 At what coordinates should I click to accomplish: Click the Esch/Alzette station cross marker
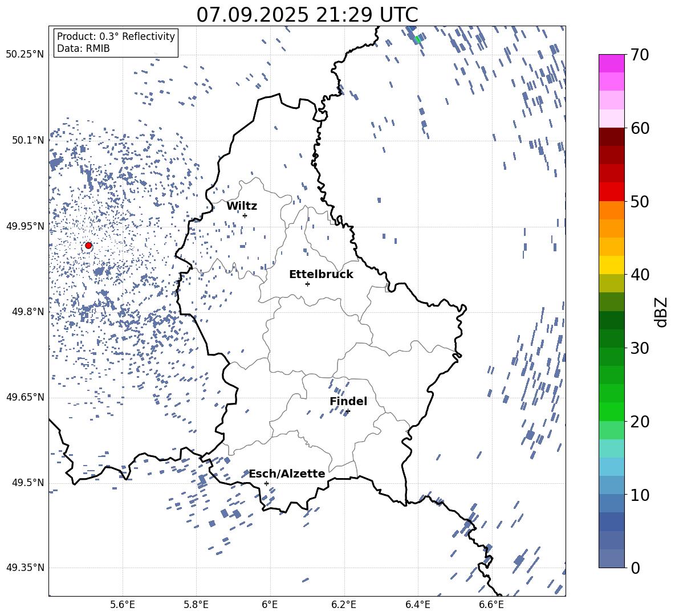coord(266,483)
